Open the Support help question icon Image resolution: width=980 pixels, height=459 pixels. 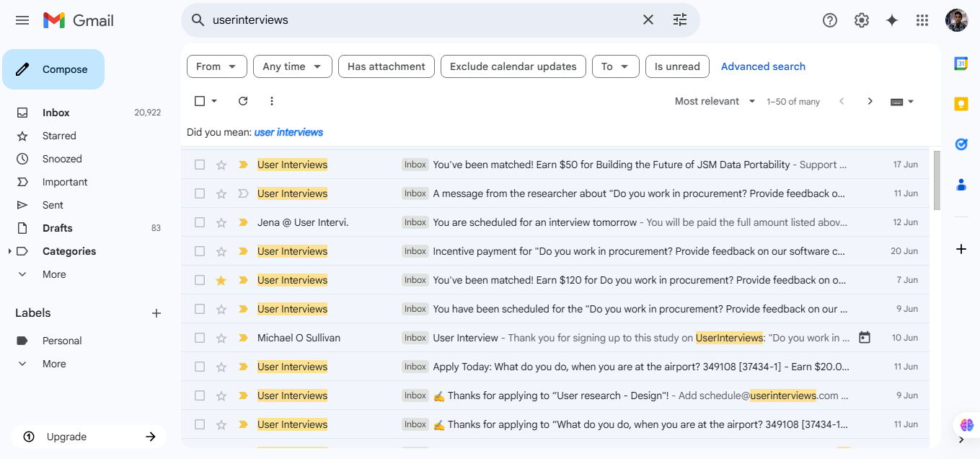pos(829,20)
